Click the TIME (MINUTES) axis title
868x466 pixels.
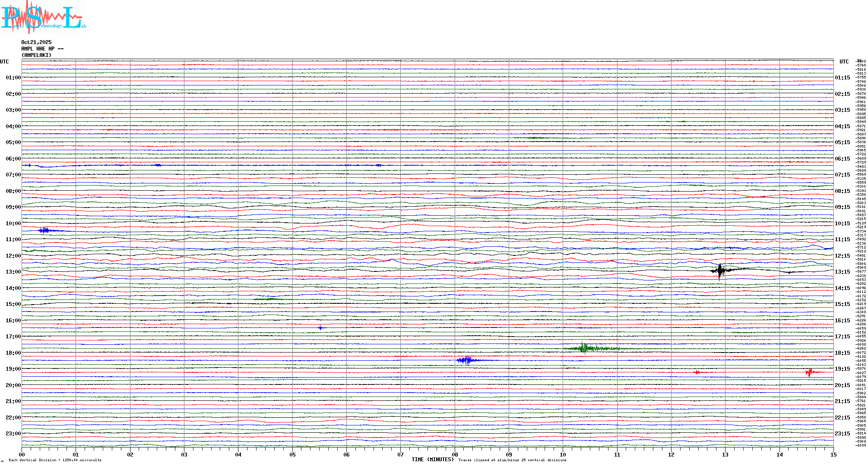tap(432, 460)
